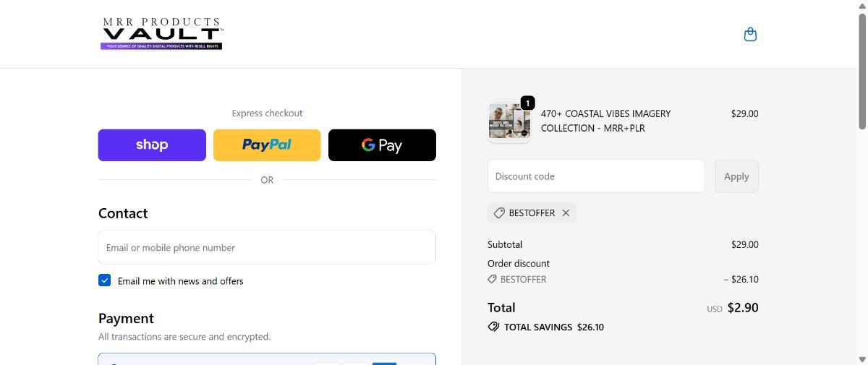Choose Google Pay express checkout
Image resolution: width=868 pixels, height=365 pixels.
click(382, 145)
